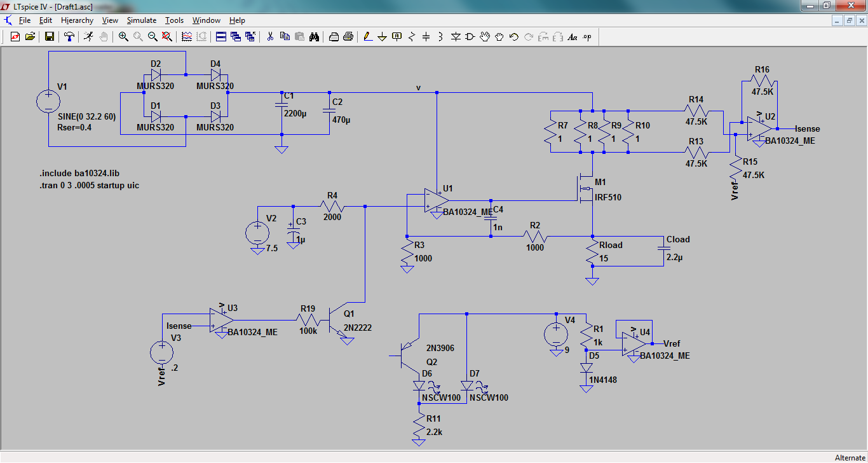Open the Edit menu
The image size is (868, 463).
click(46, 20)
